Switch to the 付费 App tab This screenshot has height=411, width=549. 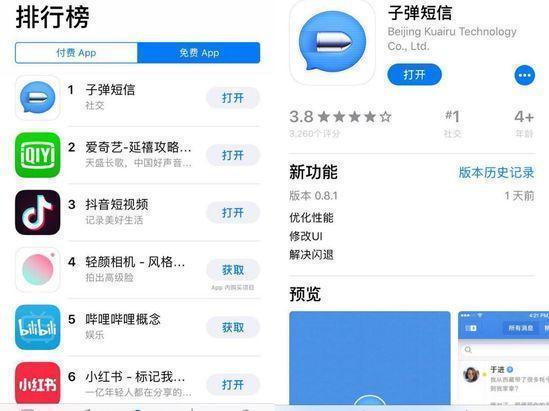(76, 53)
